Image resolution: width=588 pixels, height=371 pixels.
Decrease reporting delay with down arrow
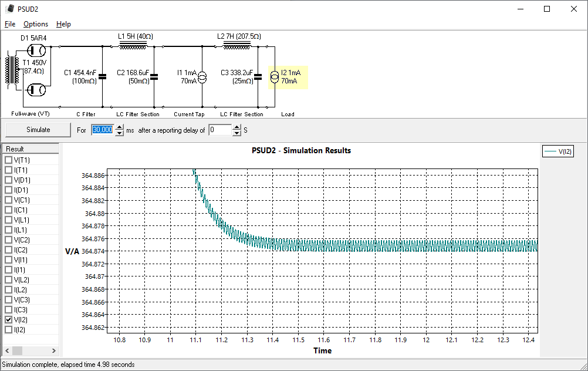tap(236, 133)
